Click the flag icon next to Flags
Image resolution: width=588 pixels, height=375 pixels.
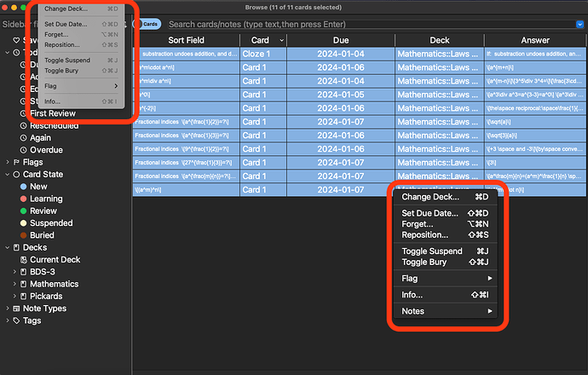[x=16, y=162]
